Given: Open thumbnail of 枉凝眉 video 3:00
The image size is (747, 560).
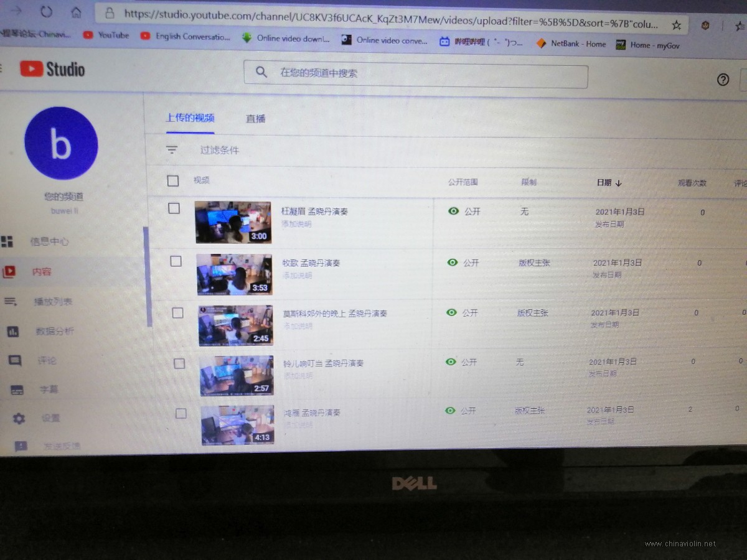Looking at the screenshot, I should tap(233, 222).
